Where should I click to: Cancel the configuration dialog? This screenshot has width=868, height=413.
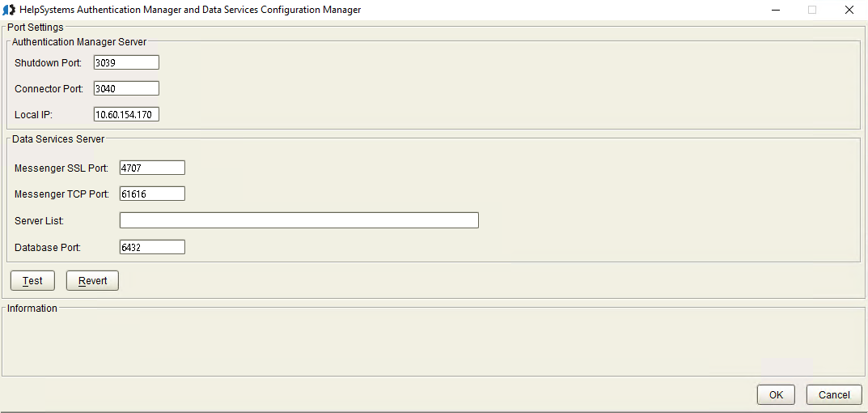pyautogui.click(x=834, y=394)
